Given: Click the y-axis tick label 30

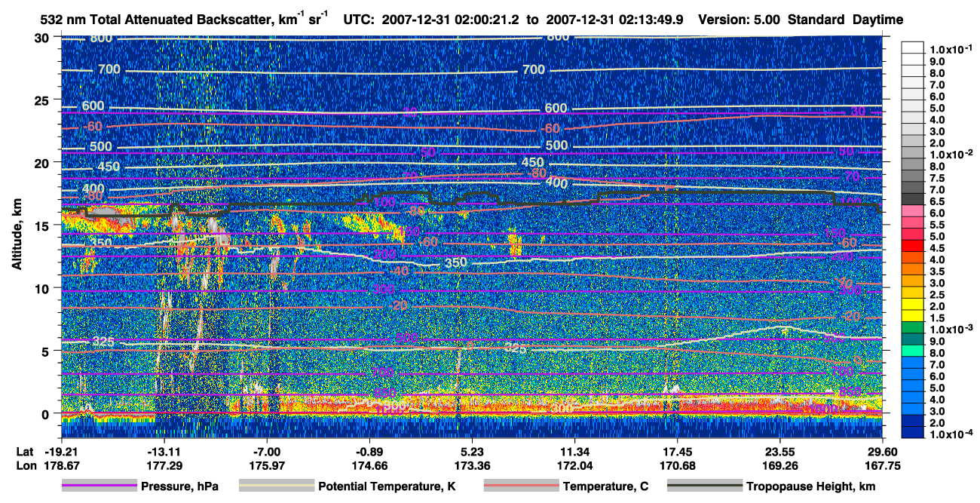Looking at the screenshot, I should click(44, 37).
